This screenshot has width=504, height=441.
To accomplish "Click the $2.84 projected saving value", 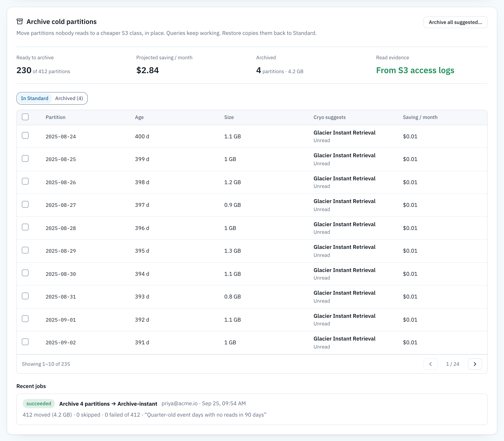I will tap(147, 70).
